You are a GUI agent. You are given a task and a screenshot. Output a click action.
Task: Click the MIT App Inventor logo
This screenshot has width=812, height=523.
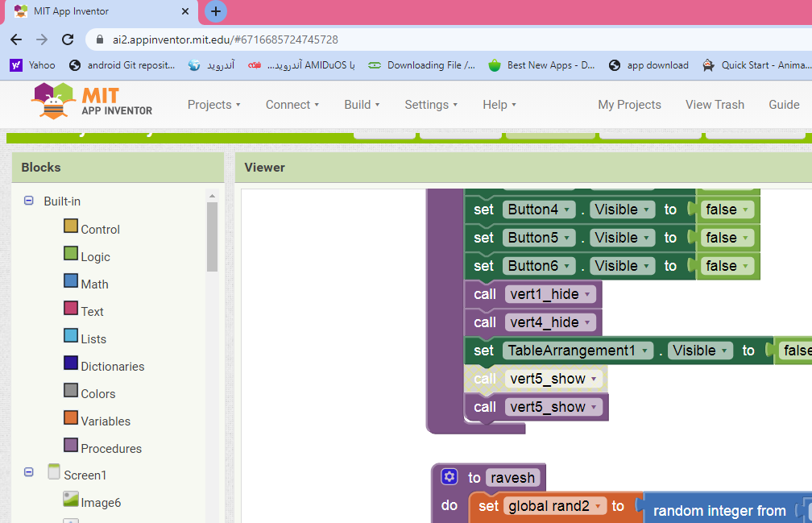[91, 103]
